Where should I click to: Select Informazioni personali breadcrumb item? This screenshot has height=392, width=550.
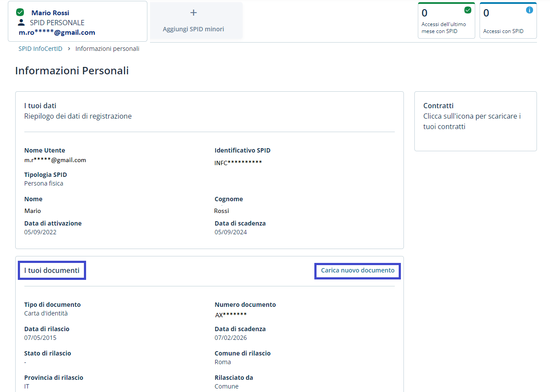click(x=107, y=49)
